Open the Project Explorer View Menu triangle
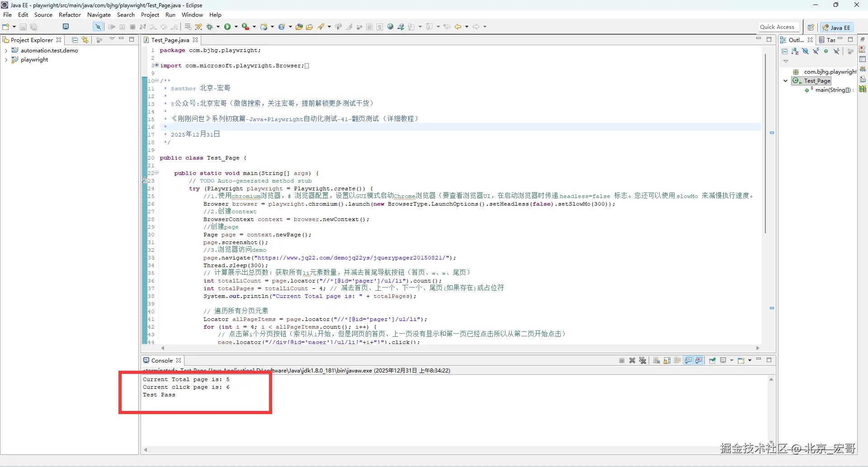The height and width of the screenshot is (467, 868). pos(112,39)
